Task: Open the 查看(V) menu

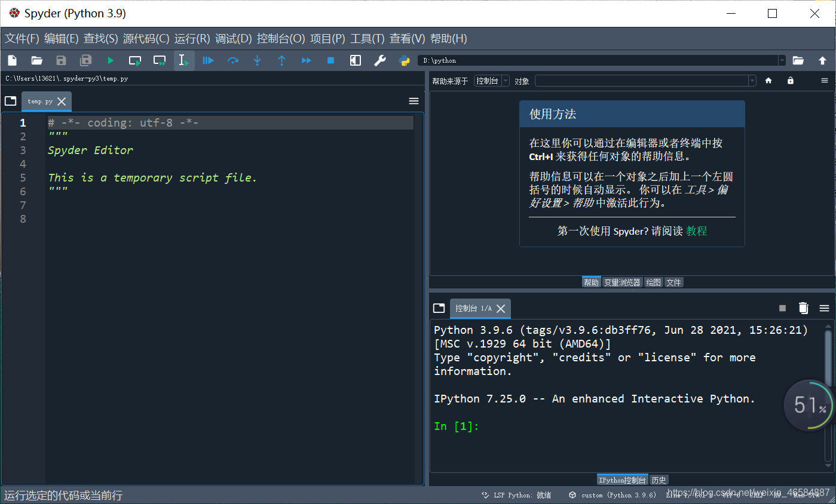Action: [408, 39]
